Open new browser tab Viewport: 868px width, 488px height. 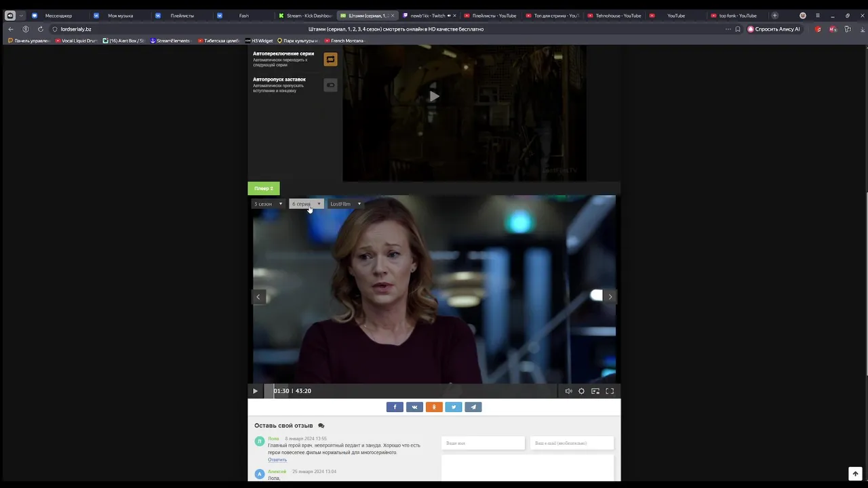[x=775, y=16]
